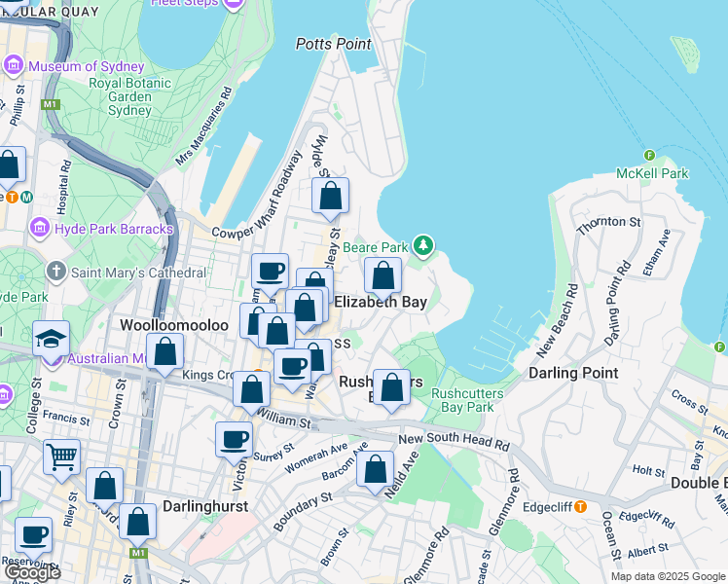This screenshot has width=728, height=584.
Task: Click the Womerah Ave label
Action: tap(315, 457)
